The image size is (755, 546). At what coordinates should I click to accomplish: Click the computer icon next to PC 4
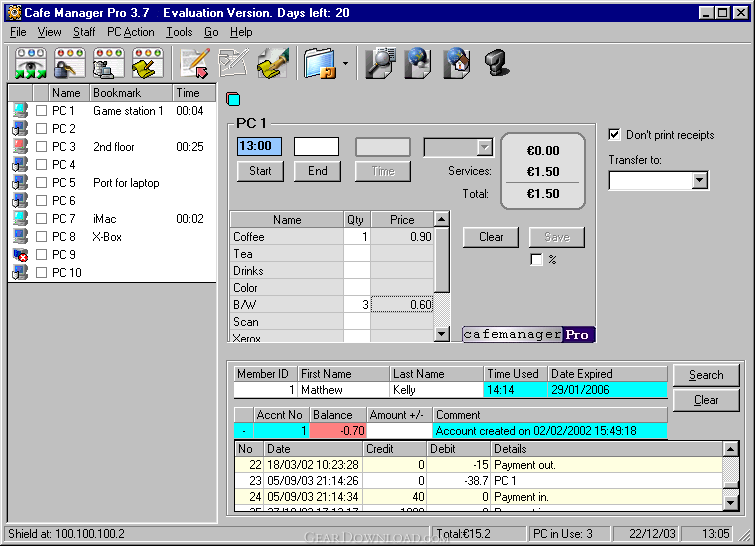click(20, 164)
